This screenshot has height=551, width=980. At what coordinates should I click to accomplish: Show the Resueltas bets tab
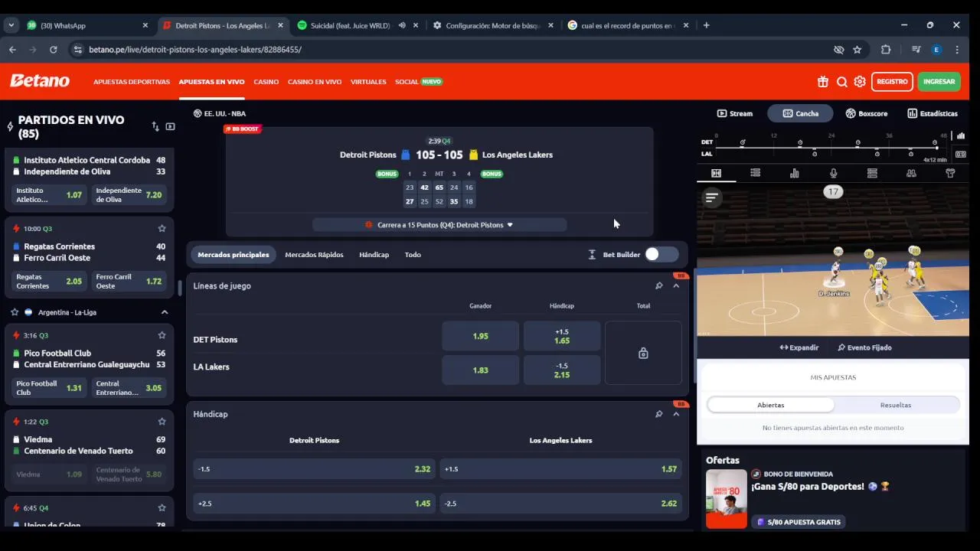click(896, 405)
